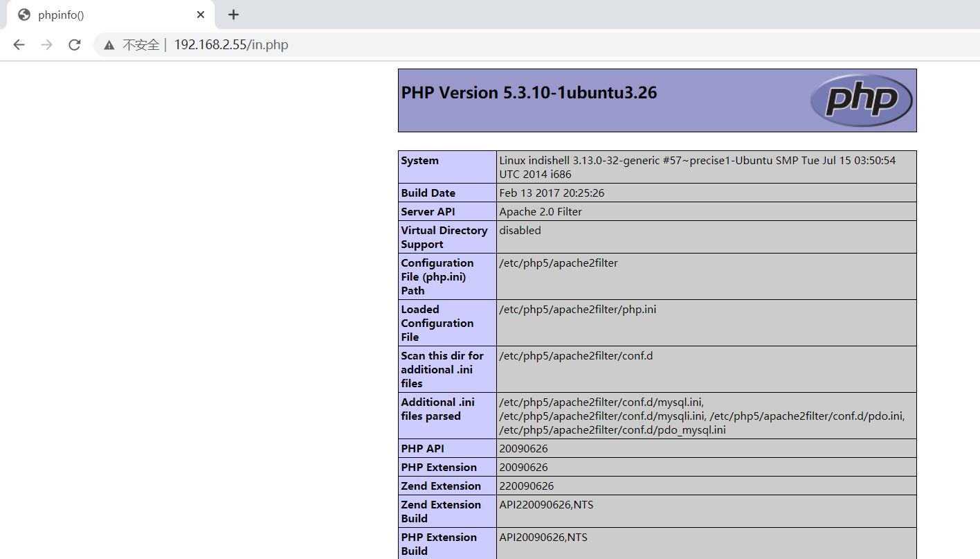Click the Zend Extension label with value 220090626
Viewport: 980px width, 559px height.
441,486
